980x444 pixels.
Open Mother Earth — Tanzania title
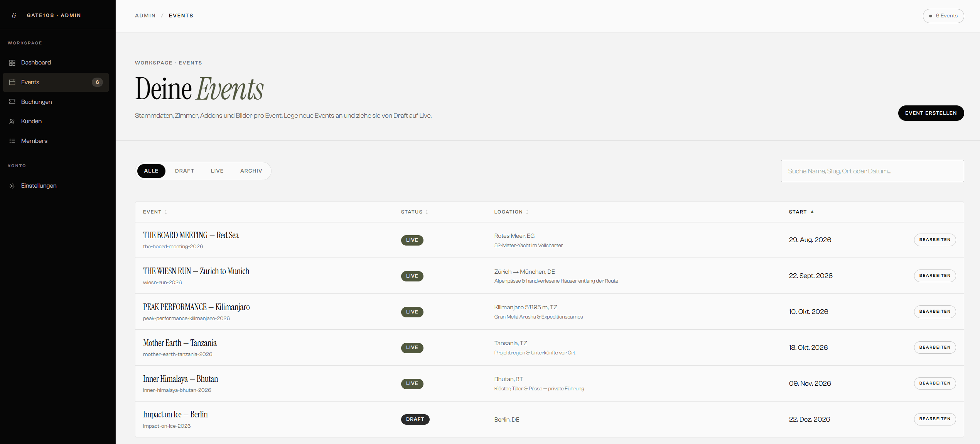[180, 343]
